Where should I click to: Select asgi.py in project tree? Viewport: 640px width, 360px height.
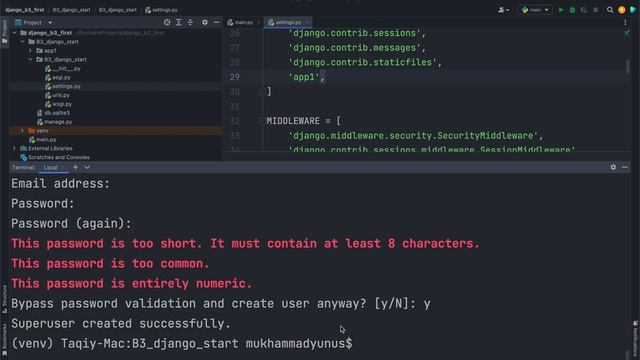pos(61,78)
